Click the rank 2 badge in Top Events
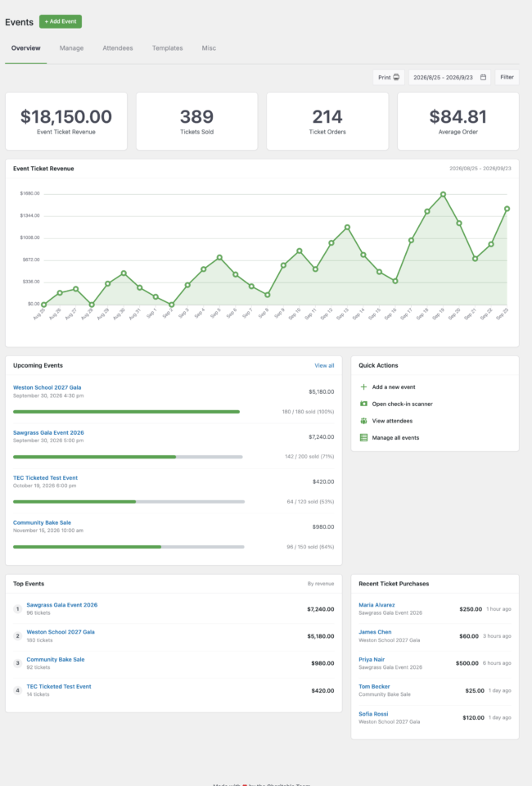532x786 pixels. 17,636
